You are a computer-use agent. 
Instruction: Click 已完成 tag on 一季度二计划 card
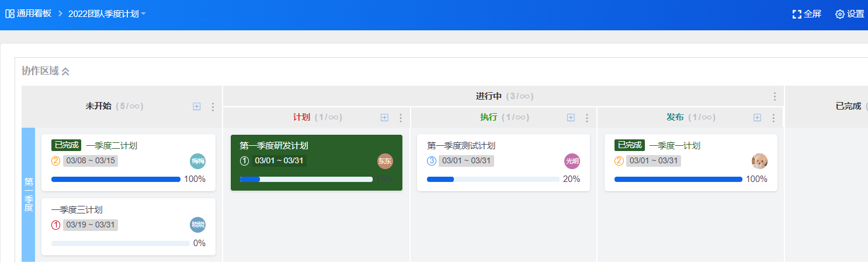pos(66,145)
